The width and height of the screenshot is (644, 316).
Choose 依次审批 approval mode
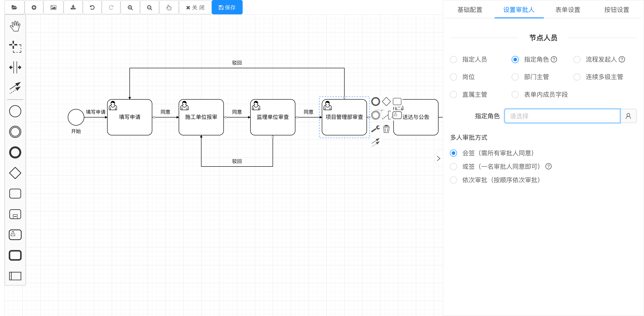coord(453,180)
